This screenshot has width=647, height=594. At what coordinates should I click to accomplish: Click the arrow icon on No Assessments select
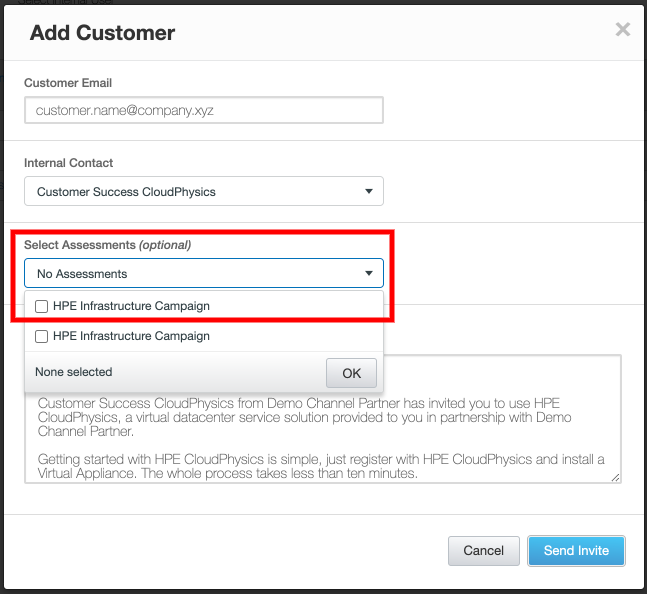pos(369,273)
